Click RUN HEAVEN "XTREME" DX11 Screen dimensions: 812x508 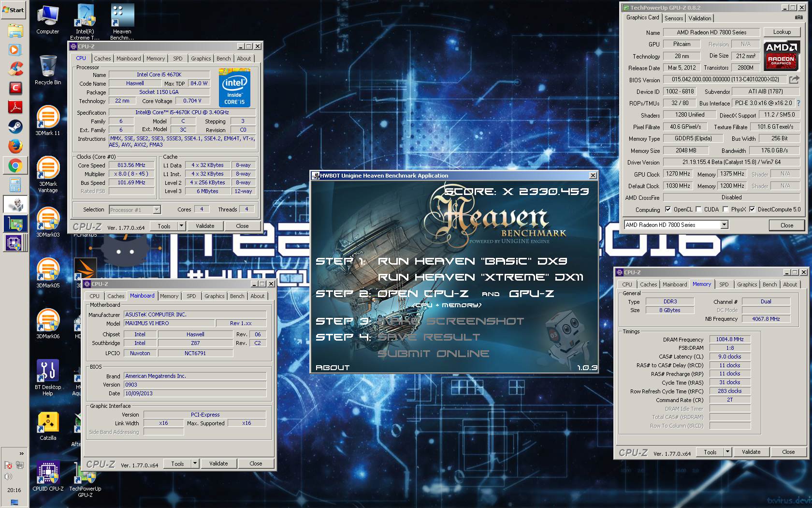pos(480,277)
